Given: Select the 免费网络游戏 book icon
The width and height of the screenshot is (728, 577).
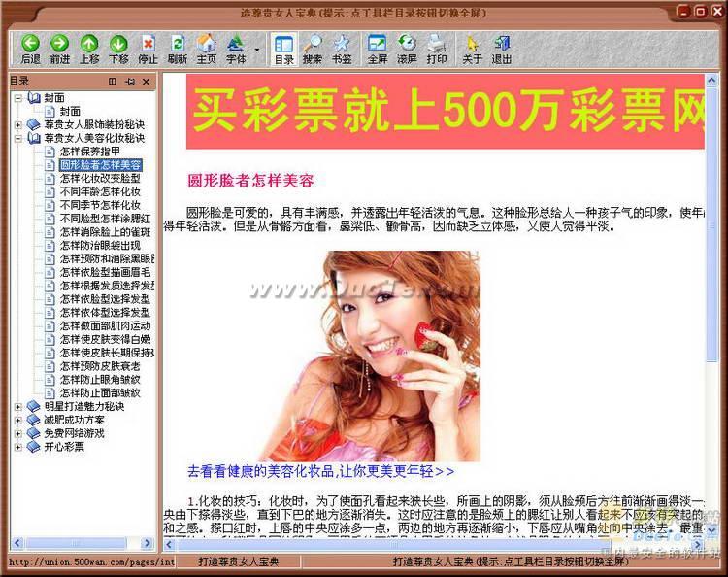Looking at the screenshot, I should click(33, 433).
